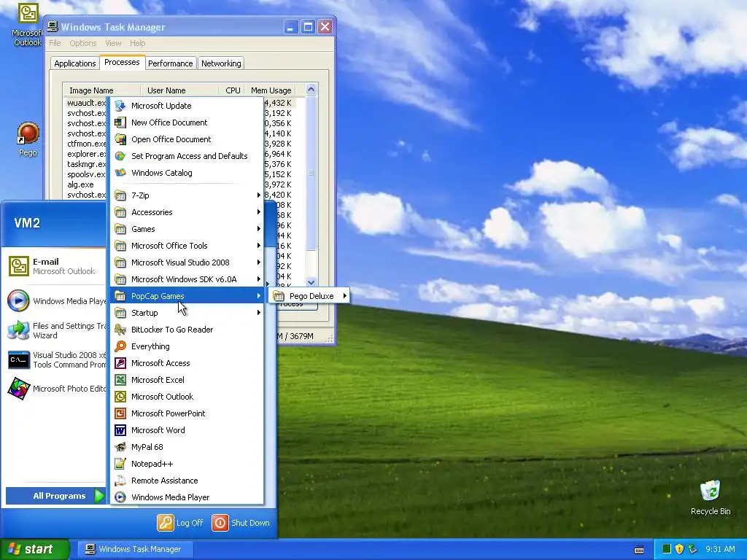
Task: Select the wuauclt.exe process row
Action: point(86,103)
